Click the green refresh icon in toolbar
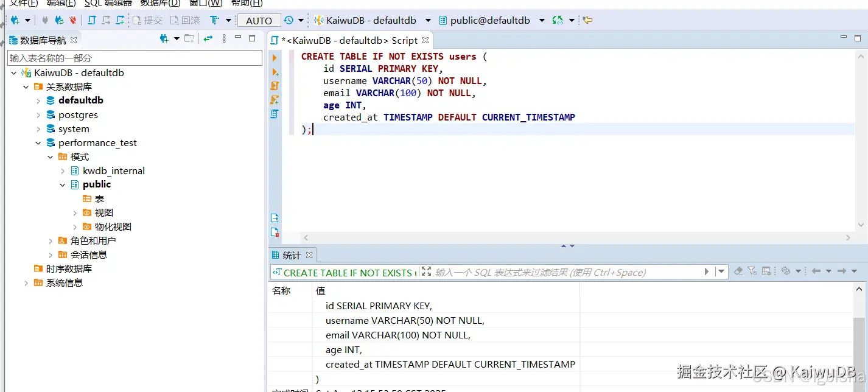 coord(558,20)
